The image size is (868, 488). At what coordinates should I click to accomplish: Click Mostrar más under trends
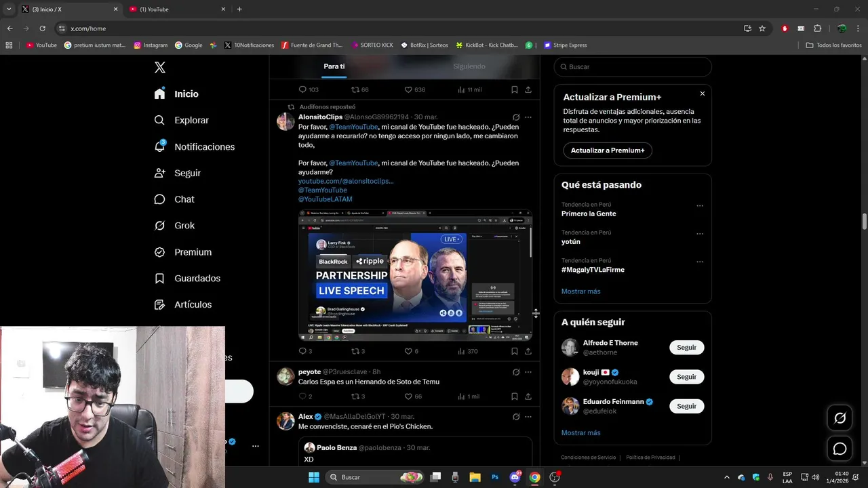click(580, 291)
